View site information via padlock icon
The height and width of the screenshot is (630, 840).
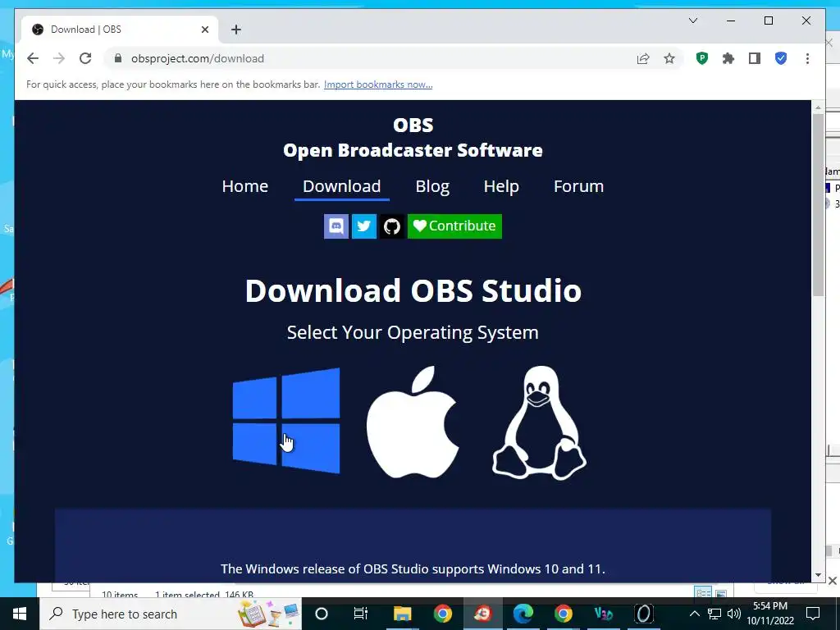pos(118,58)
